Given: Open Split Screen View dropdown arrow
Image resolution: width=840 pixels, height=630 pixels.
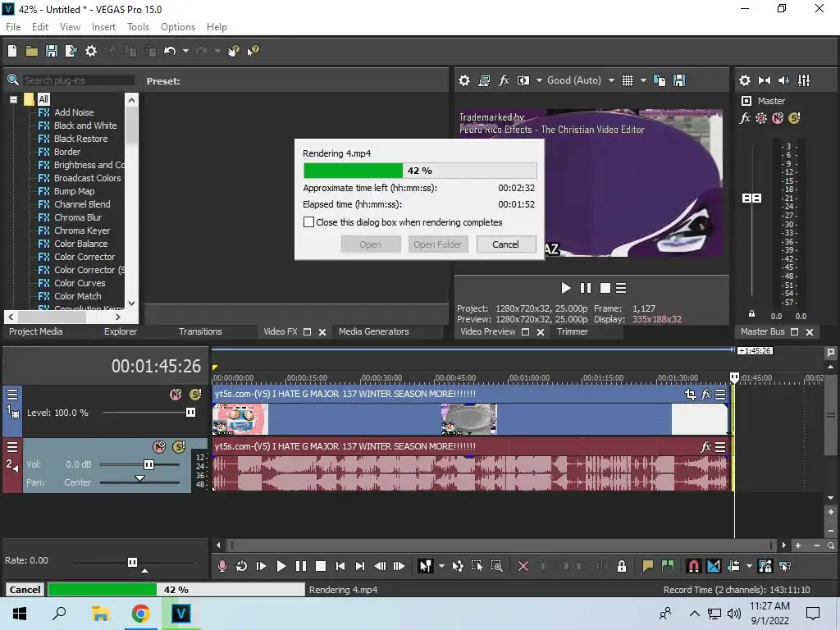Looking at the screenshot, I should [538, 80].
